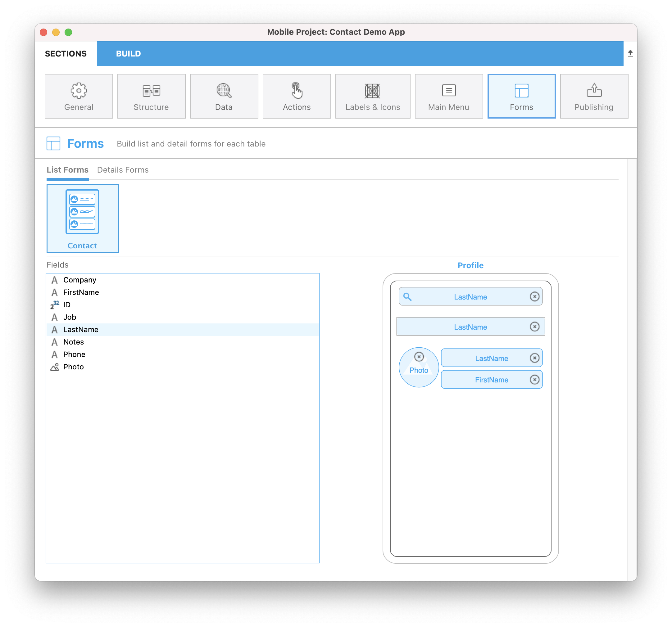Image resolution: width=672 pixels, height=627 pixels.
Task: Switch to the Details Forms tab
Action: click(x=123, y=170)
